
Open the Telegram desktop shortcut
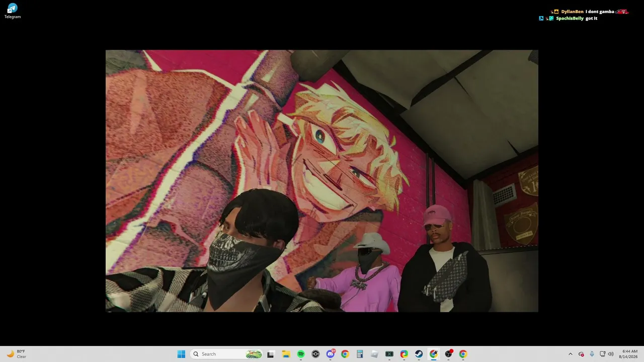13,11
